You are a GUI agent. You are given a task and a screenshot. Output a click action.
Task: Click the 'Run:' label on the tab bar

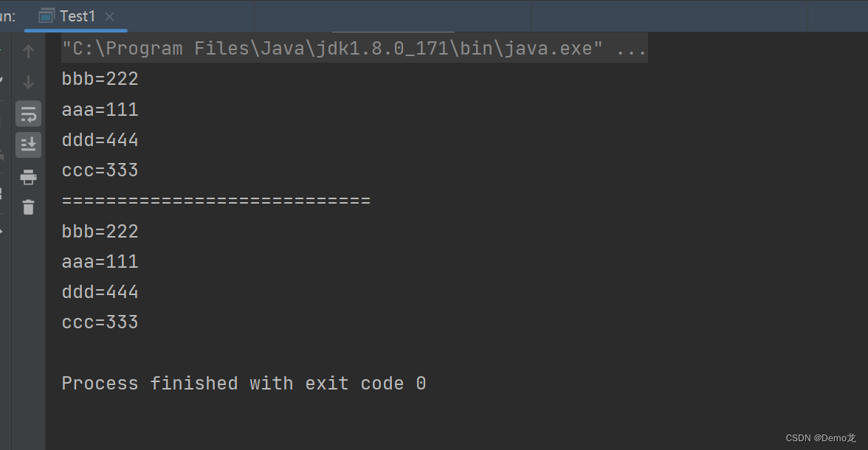8,15
